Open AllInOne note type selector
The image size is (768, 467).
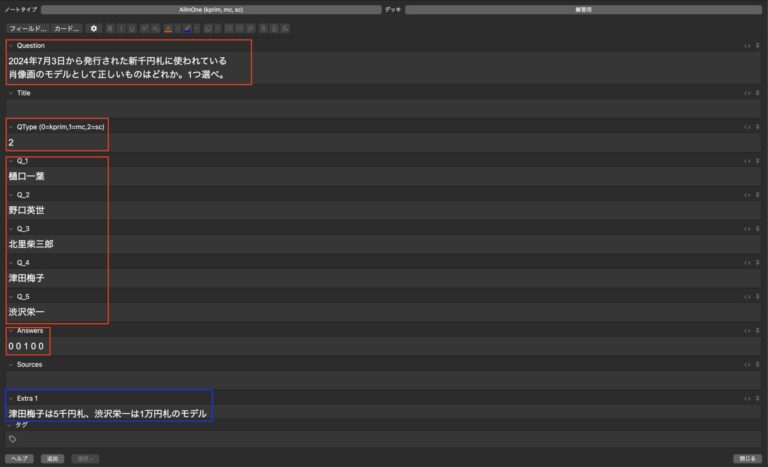pyautogui.click(x=211, y=9)
